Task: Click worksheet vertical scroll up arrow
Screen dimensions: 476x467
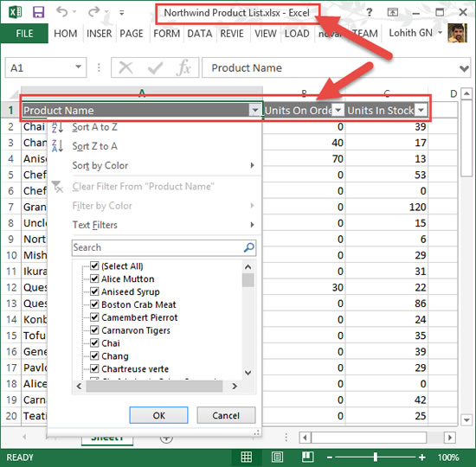Action: 466,93
